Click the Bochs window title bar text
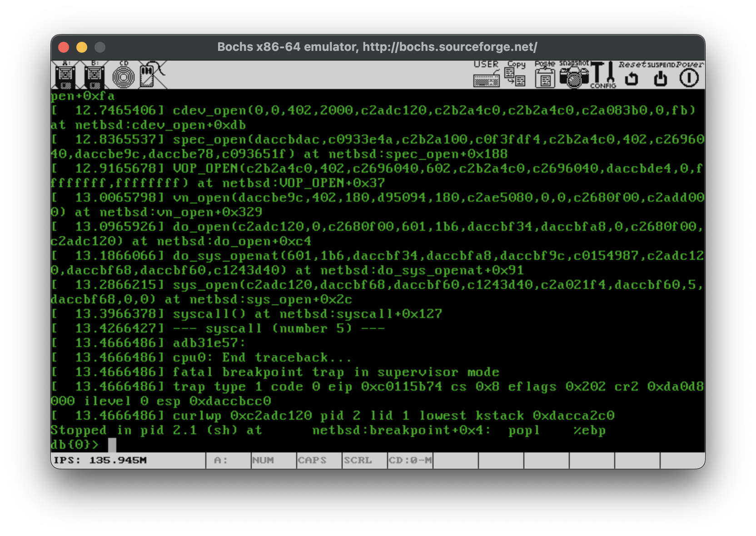This screenshot has height=536, width=756. coord(377,47)
